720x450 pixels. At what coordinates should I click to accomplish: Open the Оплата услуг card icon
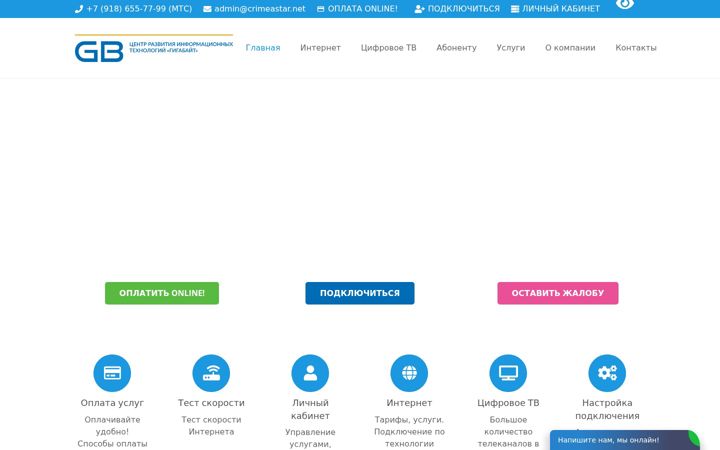point(112,373)
